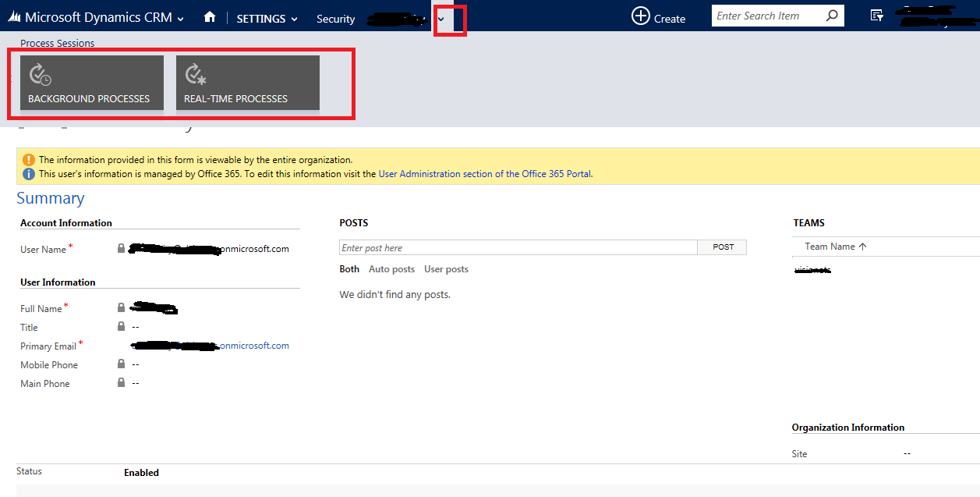Expand the Microsoft Dynamics CRM navigation chevron

181,19
